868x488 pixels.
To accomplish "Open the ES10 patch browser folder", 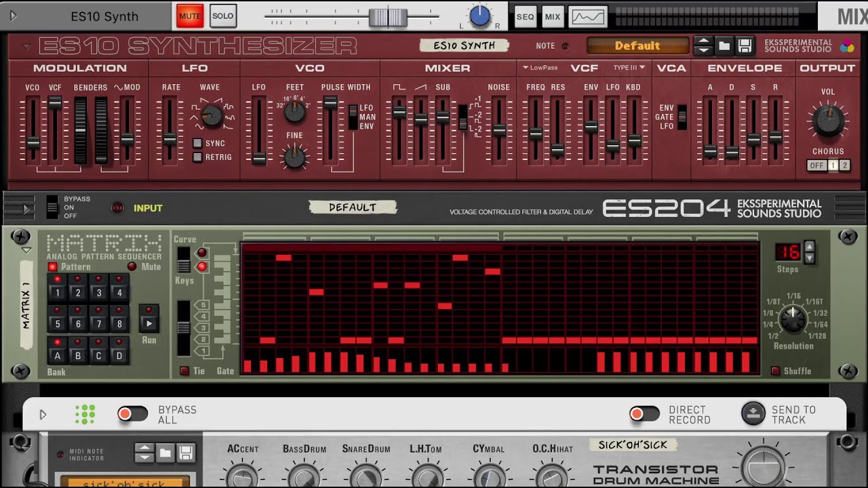I will [x=724, y=46].
